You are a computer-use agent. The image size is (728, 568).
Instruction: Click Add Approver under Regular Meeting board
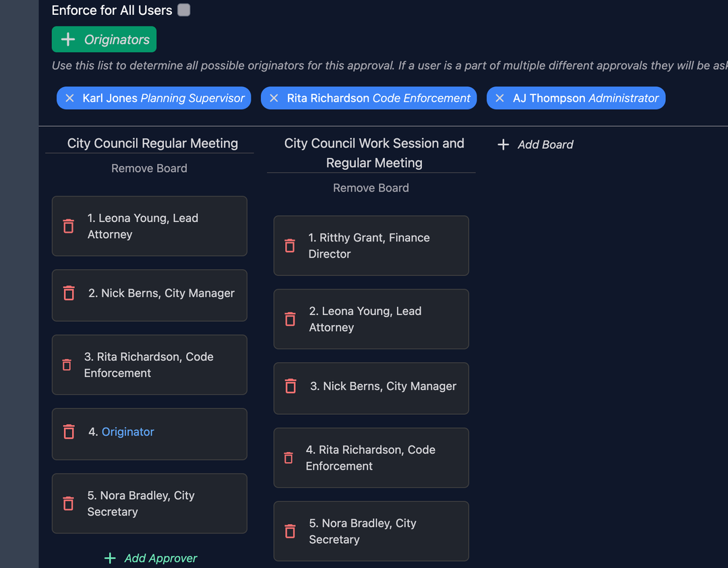(x=151, y=558)
